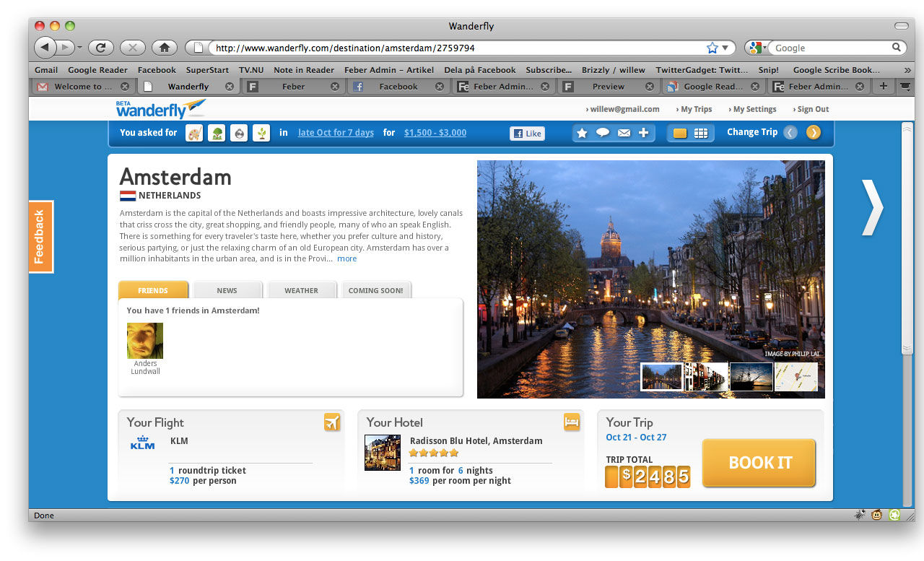Screen dimensions: 924x561
Task: Click the orange Feedback side tab
Action: [x=40, y=237]
